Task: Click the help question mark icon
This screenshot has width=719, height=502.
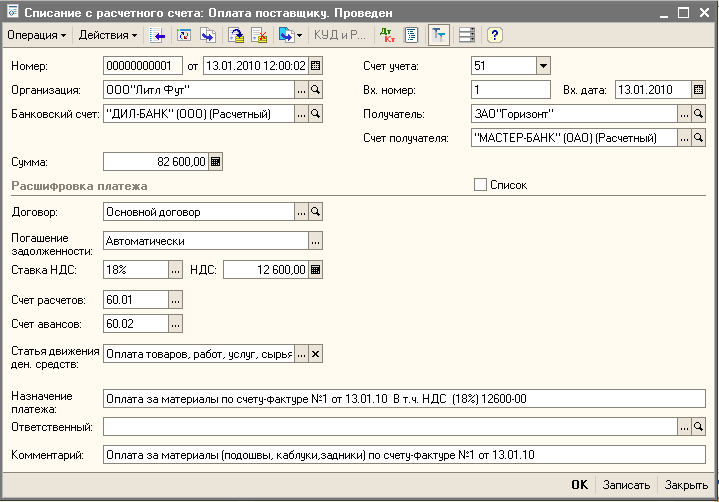Action: 494,35
